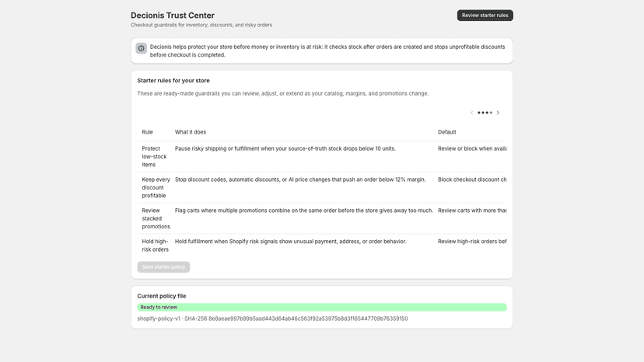Click the description about pausing risky shipping
This screenshot has height=362, width=644.
point(285,148)
